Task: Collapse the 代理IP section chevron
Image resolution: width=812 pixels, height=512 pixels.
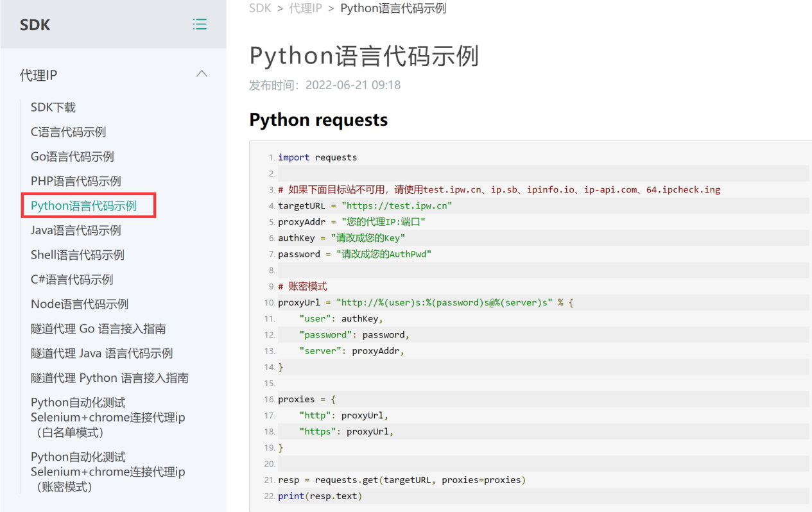Action: (x=202, y=74)
